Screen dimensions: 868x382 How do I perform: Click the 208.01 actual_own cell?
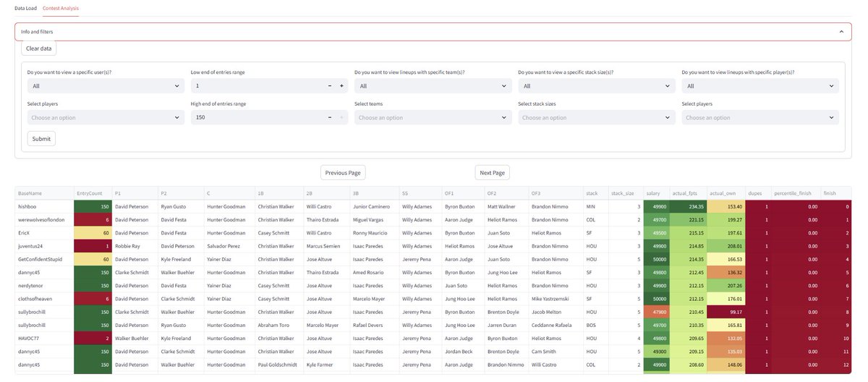point(726,246)
